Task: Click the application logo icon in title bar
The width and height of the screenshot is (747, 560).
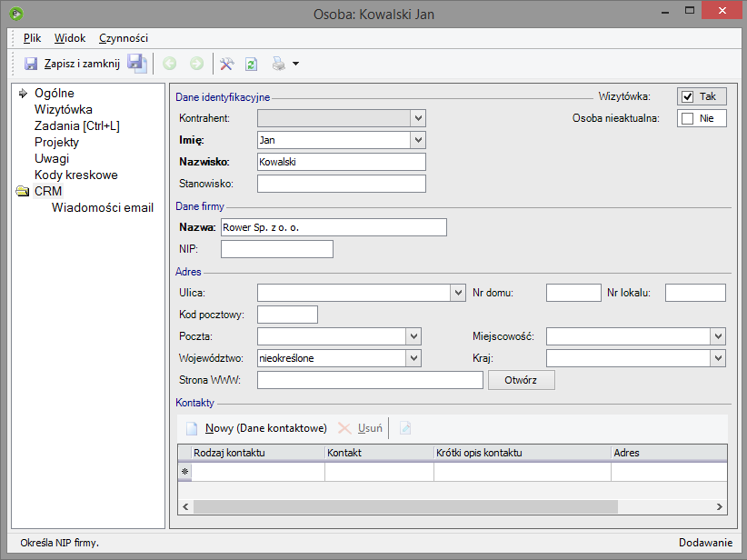Action: click(x=16, y=14)
